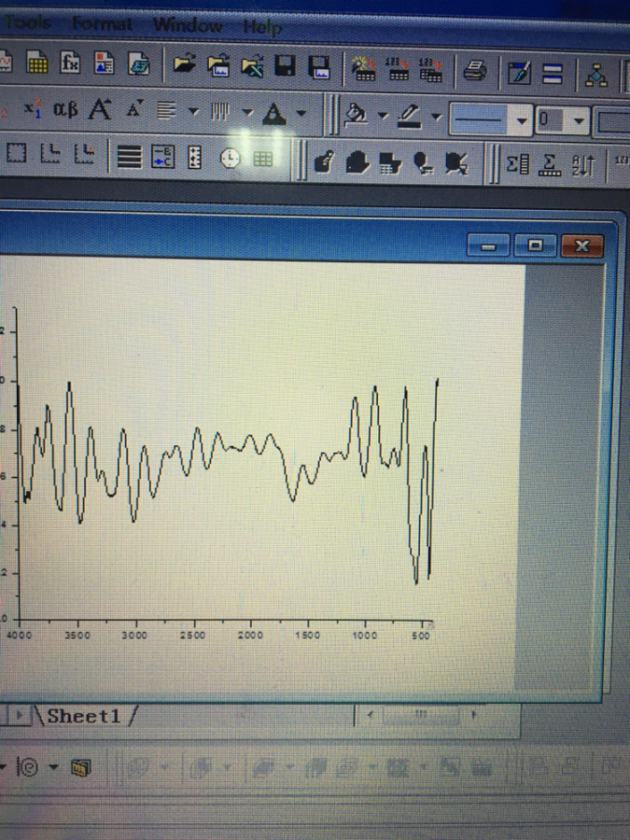Viewport: 630px width, 840px height.
Task: Click the extract to graphs icon
Action: click(x=85, y=154)
